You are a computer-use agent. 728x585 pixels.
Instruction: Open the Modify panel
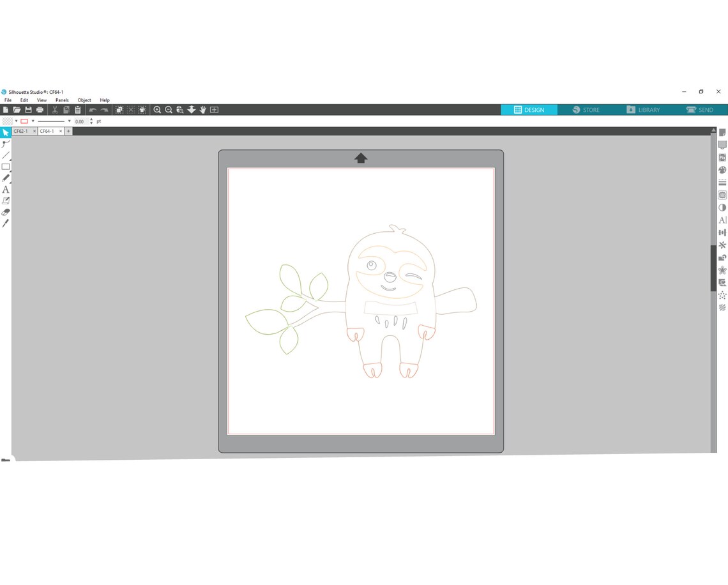[x=722, y=257]
